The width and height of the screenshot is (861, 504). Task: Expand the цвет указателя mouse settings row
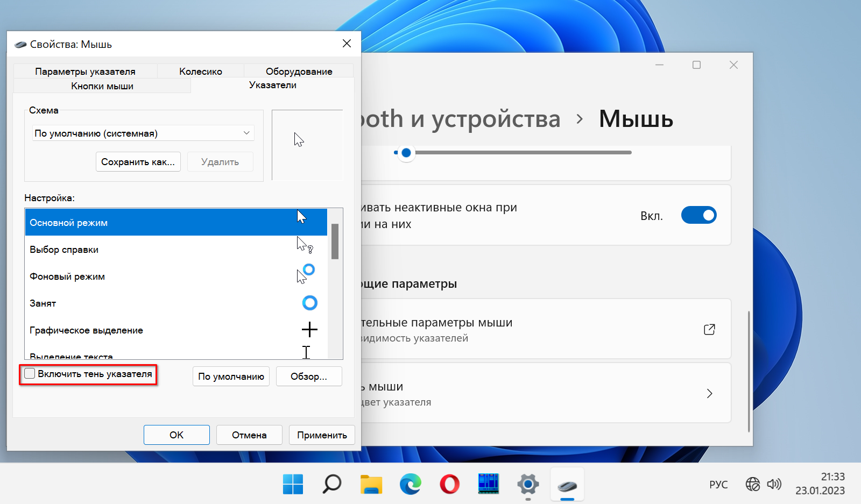click(x=709, y=393)
